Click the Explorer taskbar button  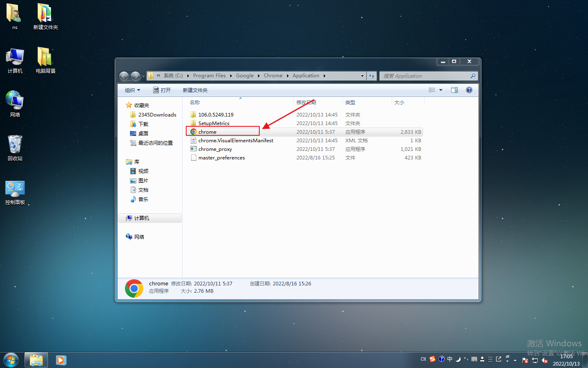tap(36, 360)
